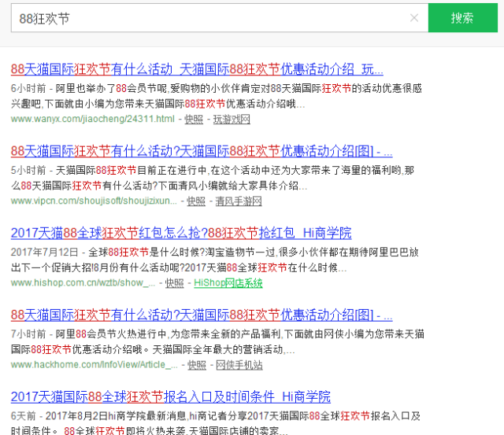Click the green HiShop网店系统 link
Screen dimensions: 504x435
click(228, 283)
